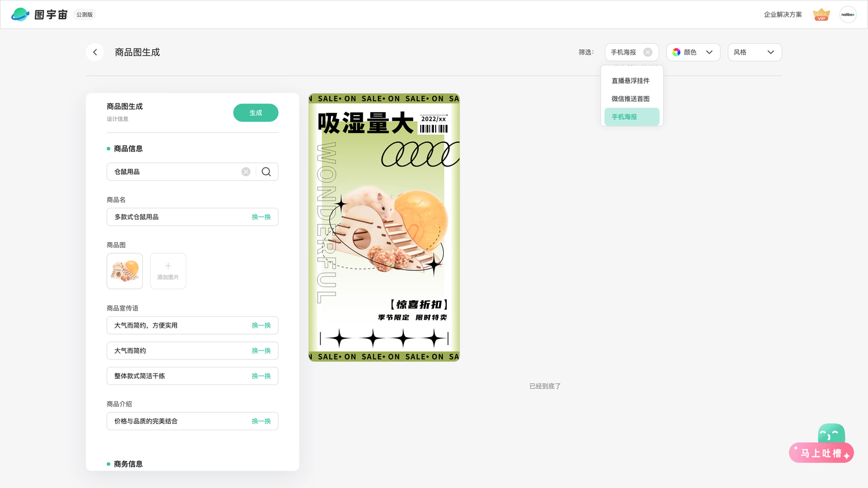Clear the 仓鼠用品 search field
This screenshot has height=488, width=868.
click(246, 172)
